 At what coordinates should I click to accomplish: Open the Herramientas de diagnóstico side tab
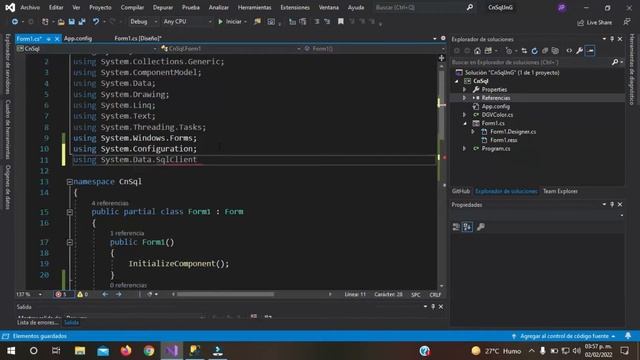632,69
